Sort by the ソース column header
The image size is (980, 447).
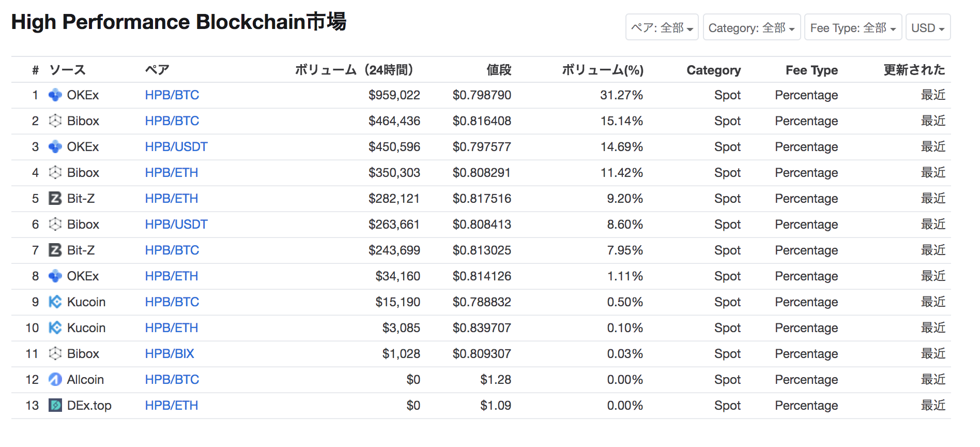(67, 70)
